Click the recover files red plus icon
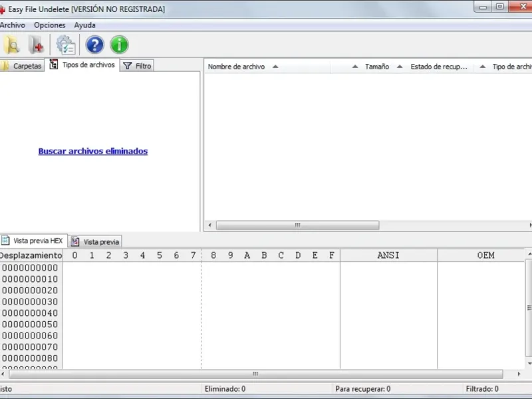Image resolution: width=532 pixels, height=399 pixels. click(36, 45)
